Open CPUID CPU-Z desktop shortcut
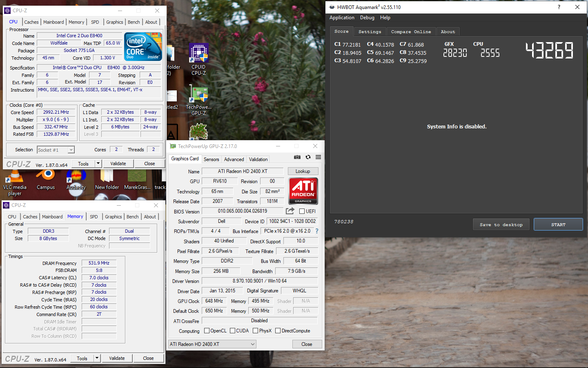 pyautogui.click(x=199, y=59)
